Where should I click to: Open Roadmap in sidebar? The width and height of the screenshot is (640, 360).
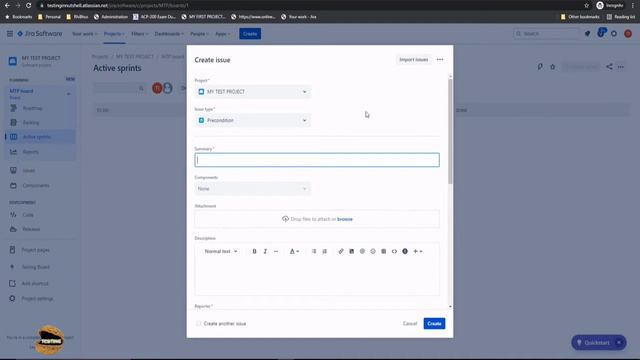coord(40,108)
